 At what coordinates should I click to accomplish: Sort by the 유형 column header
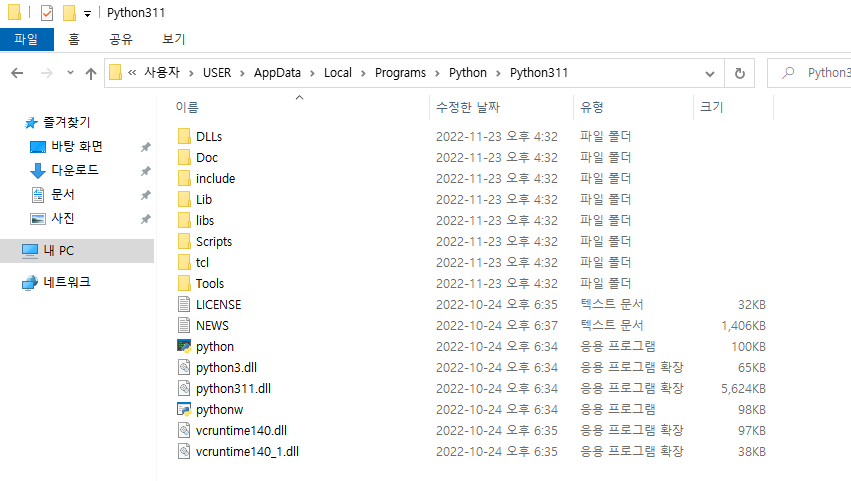pos(592,107)
